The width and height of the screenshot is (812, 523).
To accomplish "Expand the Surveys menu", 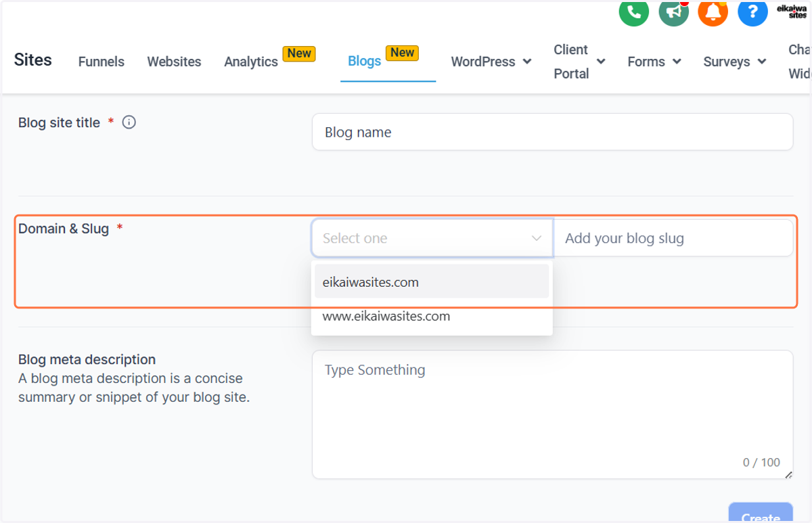I will click(735, 62).
